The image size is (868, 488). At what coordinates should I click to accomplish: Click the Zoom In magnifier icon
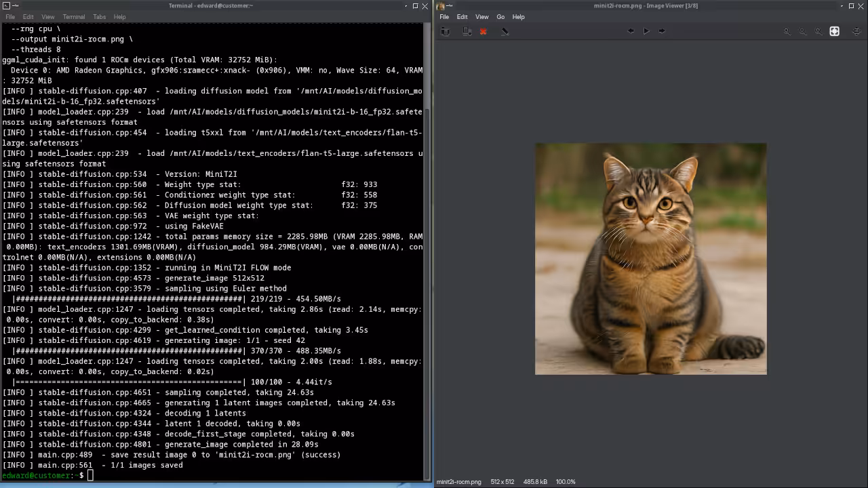click(x=787, y=31)
